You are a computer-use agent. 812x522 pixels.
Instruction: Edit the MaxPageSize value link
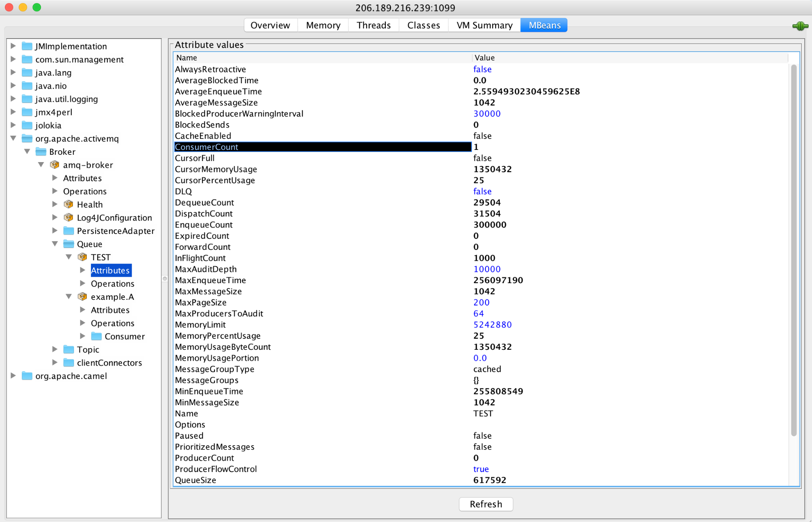pyautogui.click(x=481, y=302)
